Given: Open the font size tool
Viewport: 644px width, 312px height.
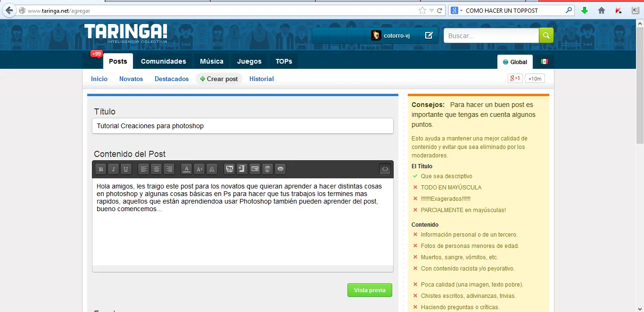Looking at the screenshot, I should (199, 169).
